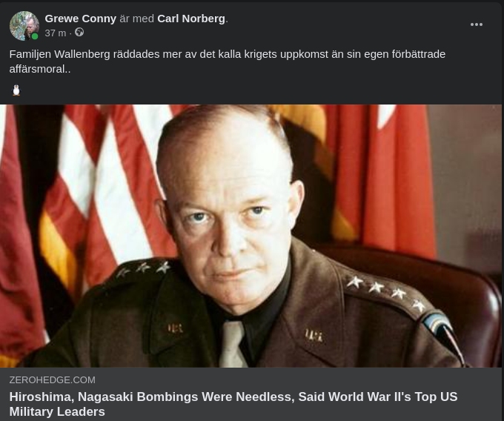
Task: Click the globe public privacy icon
Action: tap(79, 33)
